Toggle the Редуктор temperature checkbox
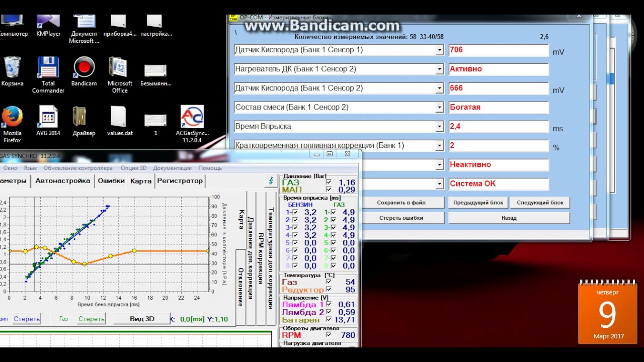This screenshot has width=644, height=362. point(329,290)
